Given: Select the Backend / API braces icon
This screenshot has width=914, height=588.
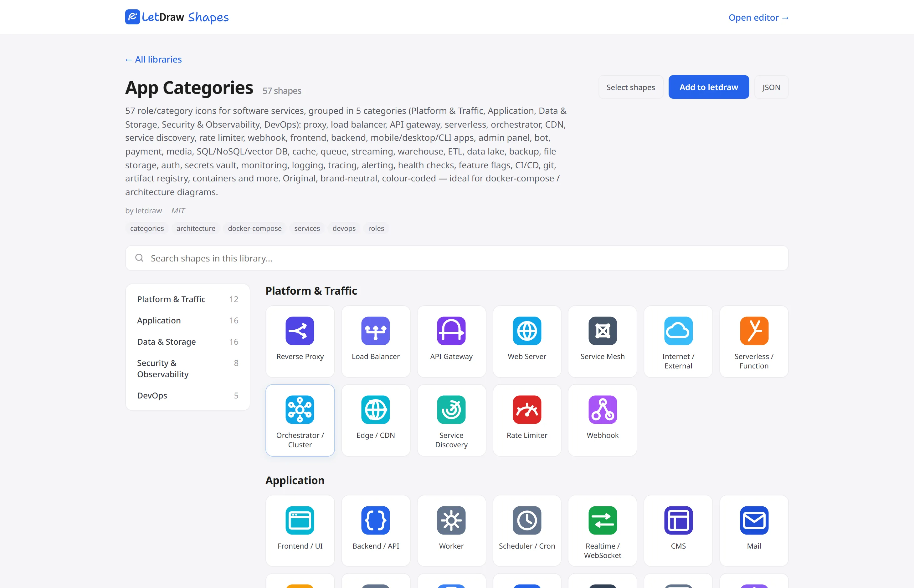Looking at the screenshot, I should pyautogui.click(x=375, y=520).
